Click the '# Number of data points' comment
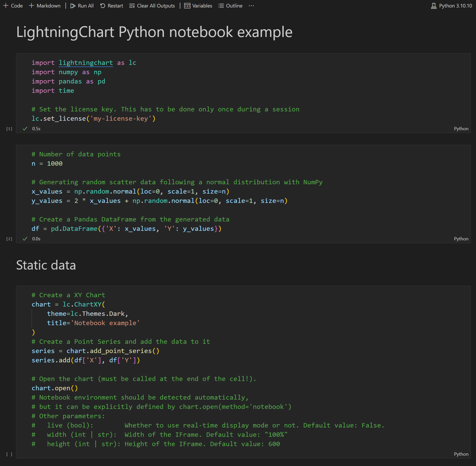The width and height of the screenshot is (476, 466). (x=76, y=154)
